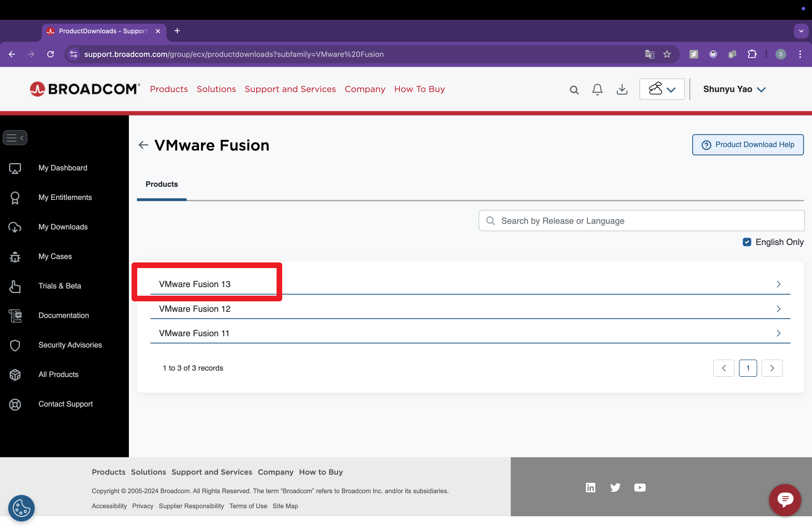Expand the VMware Fusion 13 row chevron
812x527 pixels.
point(778,284)
